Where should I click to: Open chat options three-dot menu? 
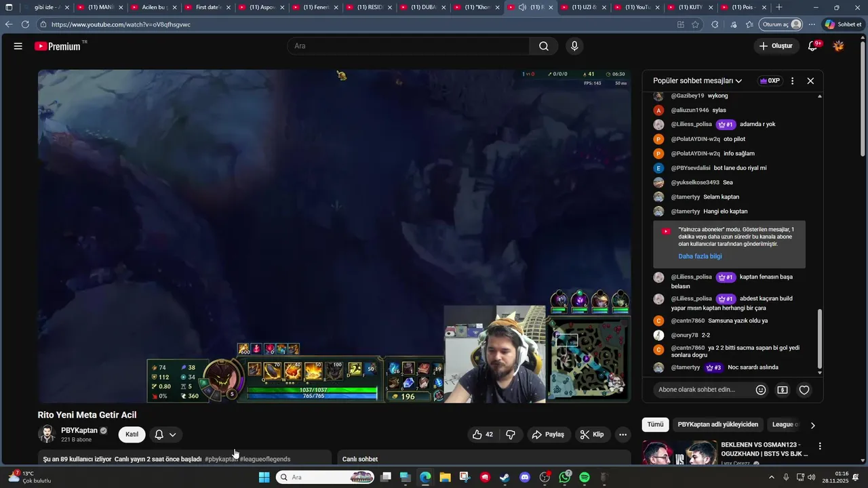(792, 81)
